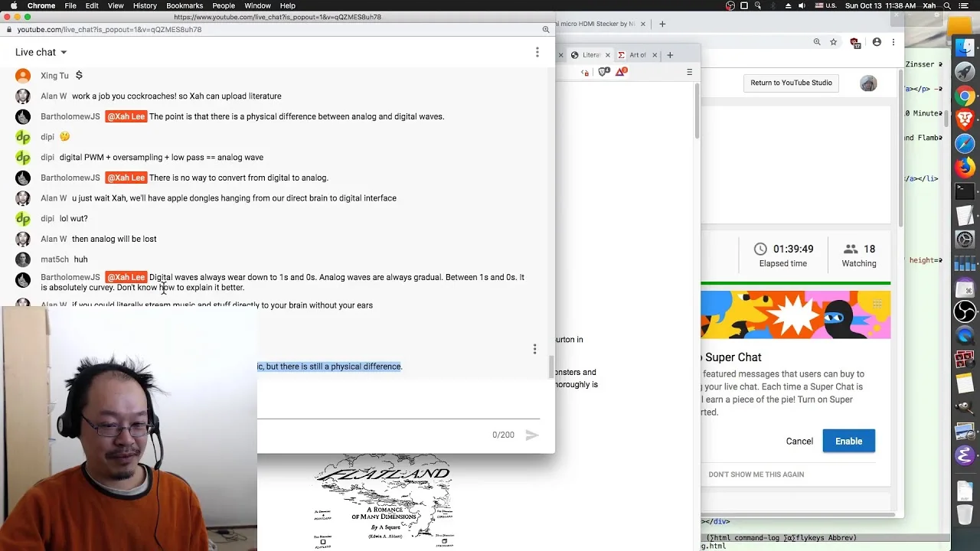
Task: Open the Chrome three-dot menu in the right window
Action: pos(893,42)
